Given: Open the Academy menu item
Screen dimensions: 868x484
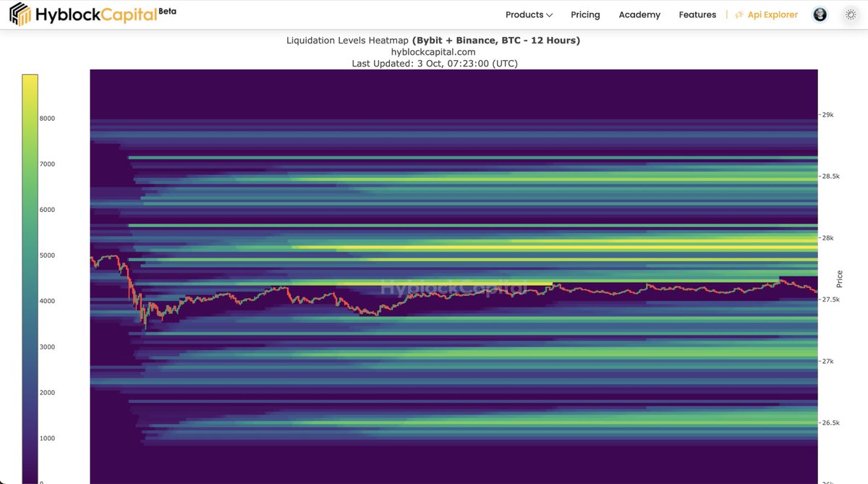Looking at the screenshot, I should [x=639, y=14].
